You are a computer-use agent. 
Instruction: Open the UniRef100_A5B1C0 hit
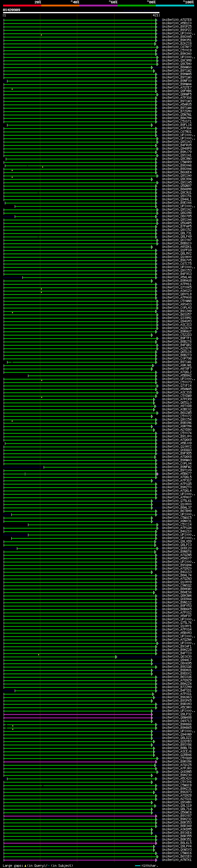[x=176, y=24]
